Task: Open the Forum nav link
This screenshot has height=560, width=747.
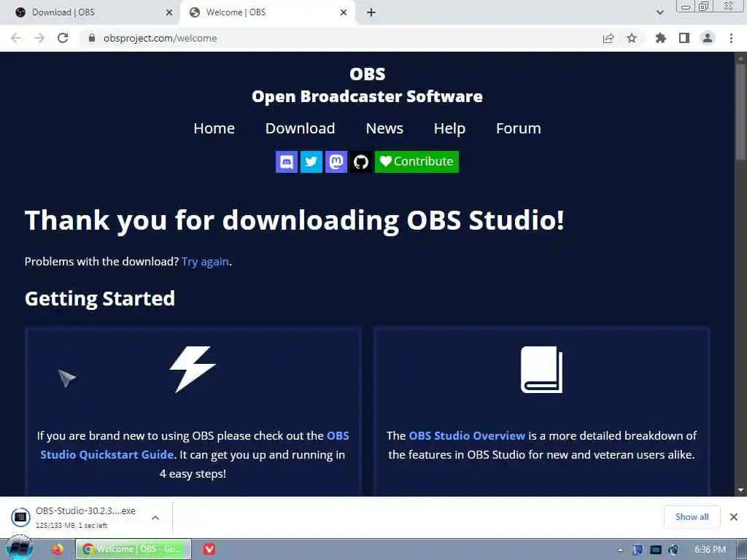Action: click(x=519, y=128)
